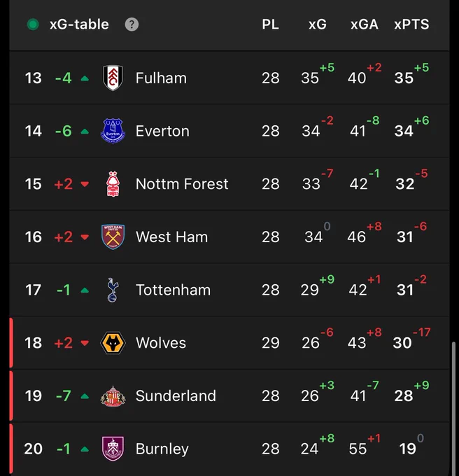The height and width of the screenshot is (476, 459).
Task: Sort table by the xG column header
Action: pyautogui.click(x=318, y=24)
